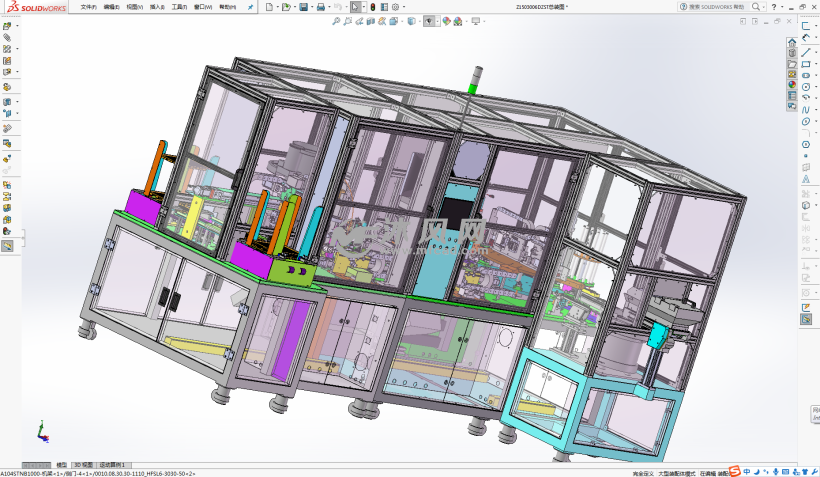Activate the Select cursor tool
Image resolution: width=820 pixels, height=477 pixels.
354,7
